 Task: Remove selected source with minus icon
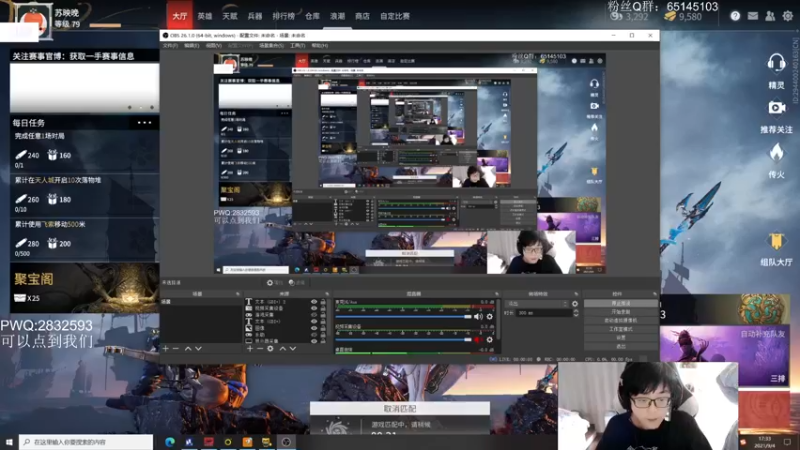coord(260,348)
